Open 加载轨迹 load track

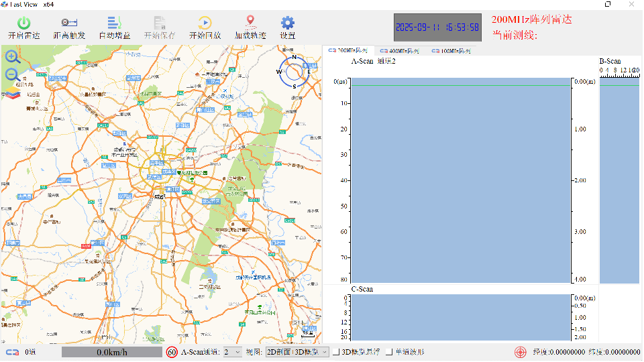[x=250, y=23]
